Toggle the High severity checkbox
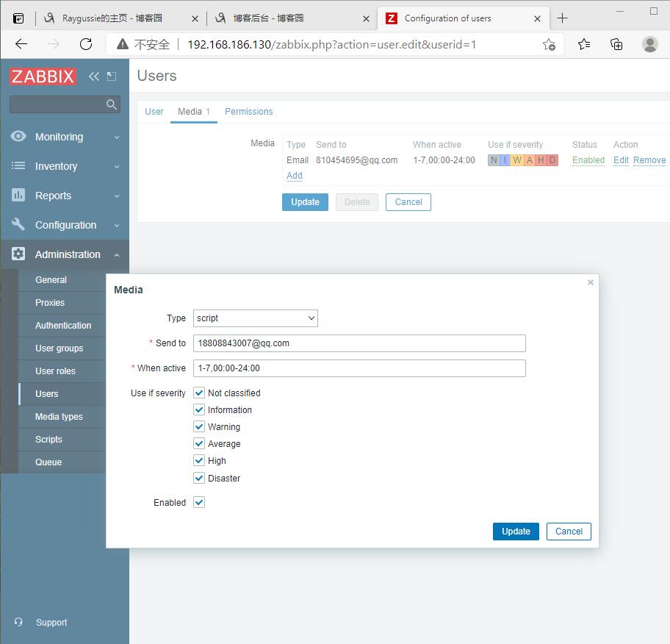Image resolution: width=670 pixels, height=644 pixels. click(x=199, y=460)
